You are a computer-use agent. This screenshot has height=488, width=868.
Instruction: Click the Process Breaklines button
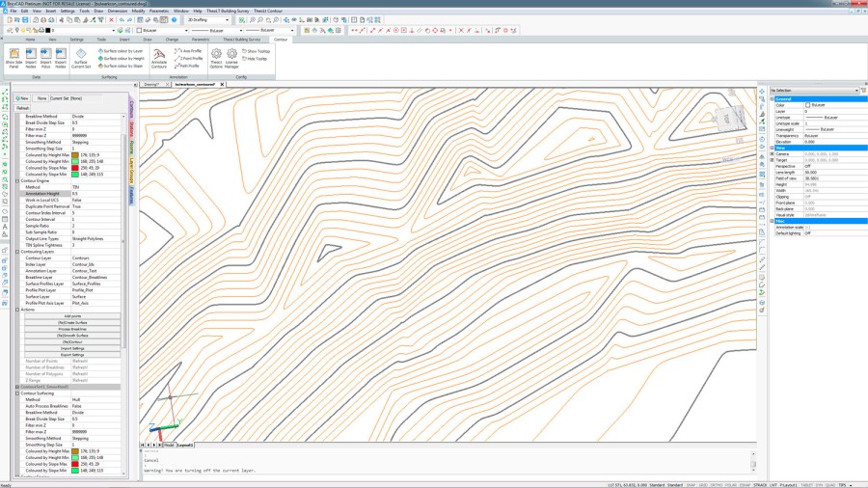72,329
